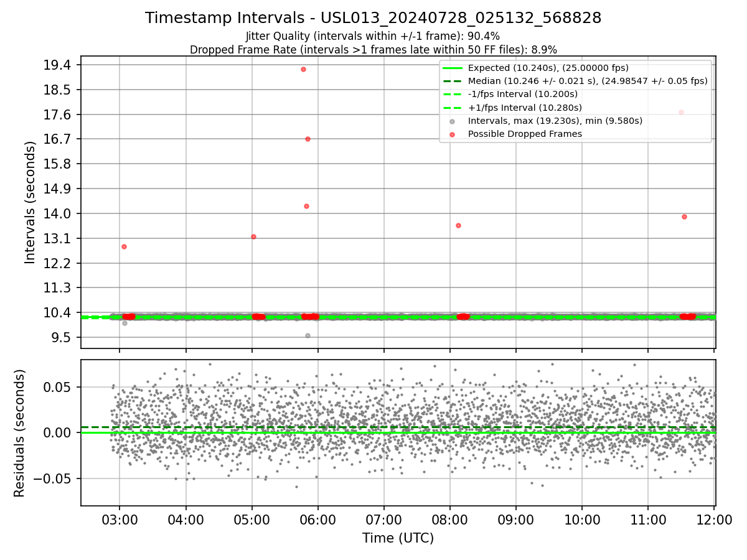
Task: Click the "Residuals (seconds)" y-axis label
Action: tap(19, 433)
